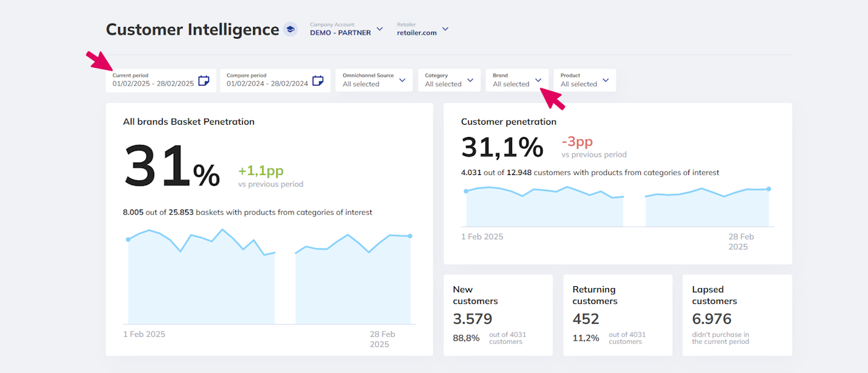Expand the Company Account dropdown
868x373 pixels.
[380, 29]
